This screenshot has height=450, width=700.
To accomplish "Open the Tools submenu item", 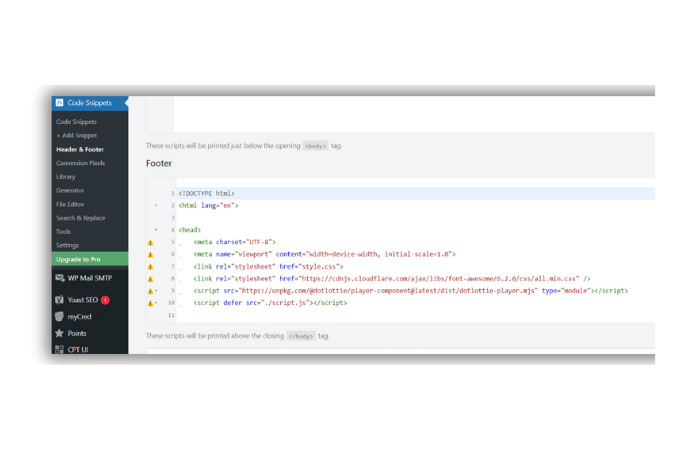I will pos(63,232).
